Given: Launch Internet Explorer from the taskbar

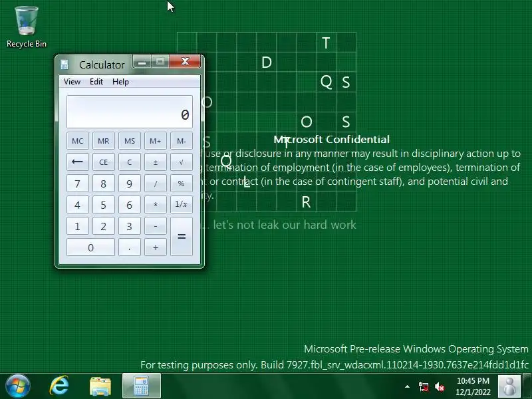Looking at the screenshot, I should coord(59,386).
